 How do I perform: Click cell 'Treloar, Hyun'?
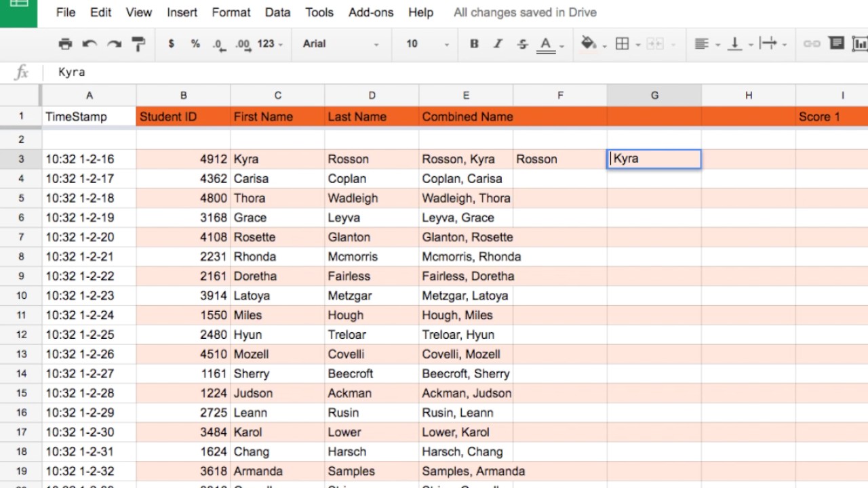466,335
